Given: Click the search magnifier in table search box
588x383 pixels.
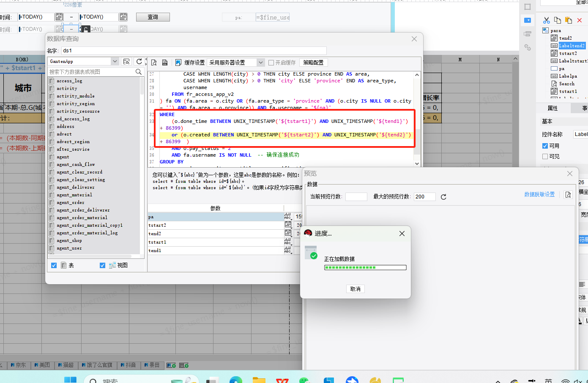Looking at the screenshot, I should (x=138, y=72).
